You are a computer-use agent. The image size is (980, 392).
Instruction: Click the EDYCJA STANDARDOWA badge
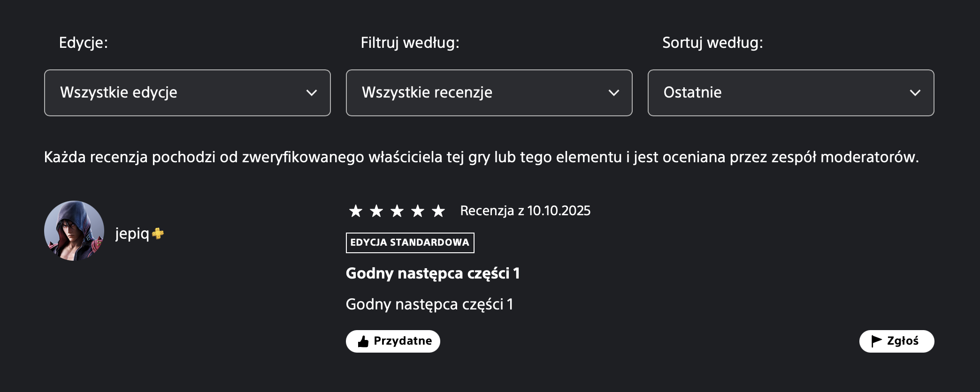coord(410,242)
